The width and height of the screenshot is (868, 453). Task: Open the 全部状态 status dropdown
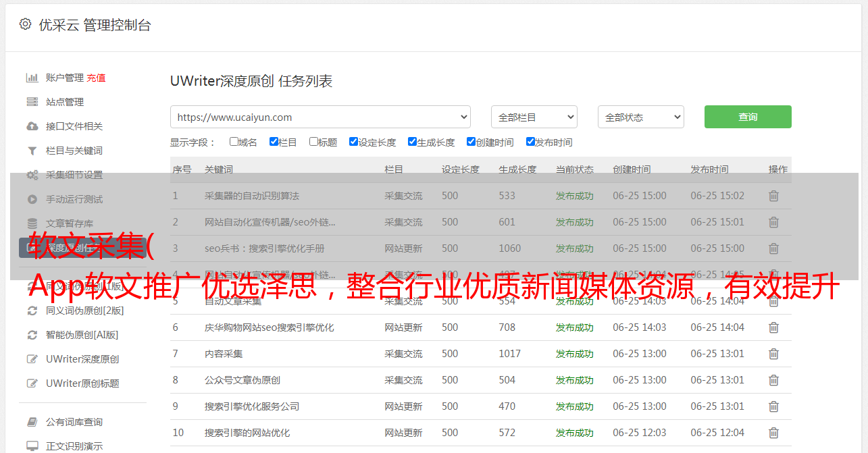tap(640, 117)
